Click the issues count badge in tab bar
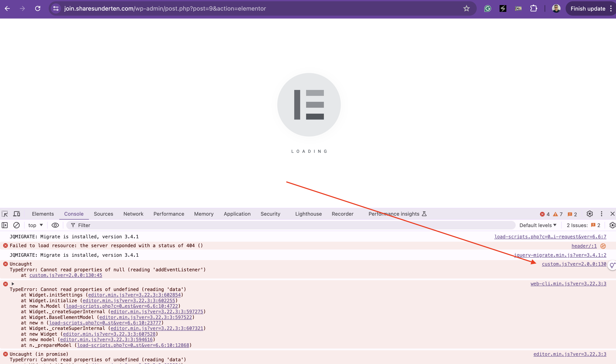Viewport: 616px width, 364px height. pyautogui.click(x=572, y=214)
